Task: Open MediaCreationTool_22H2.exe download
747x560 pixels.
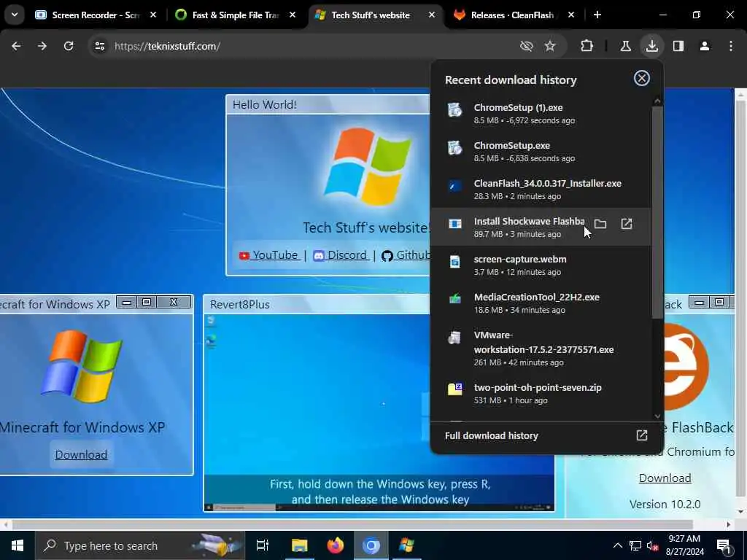Action: pos(541,303)
